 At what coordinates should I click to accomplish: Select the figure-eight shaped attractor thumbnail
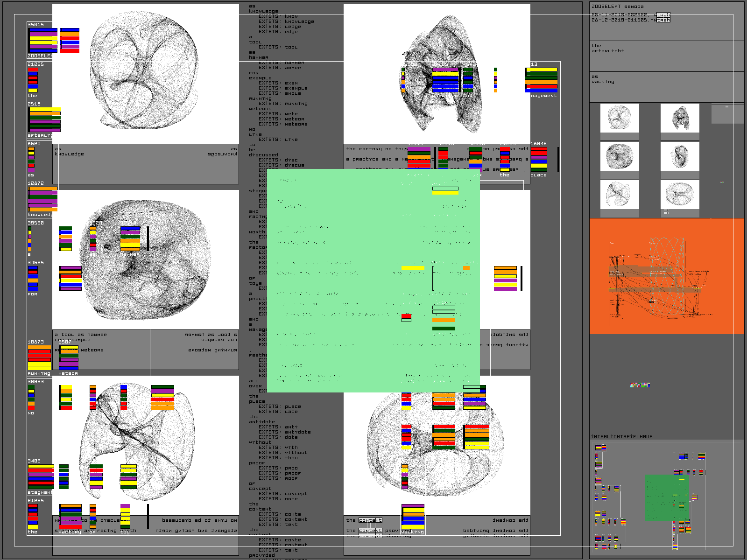tap(680, 156)
